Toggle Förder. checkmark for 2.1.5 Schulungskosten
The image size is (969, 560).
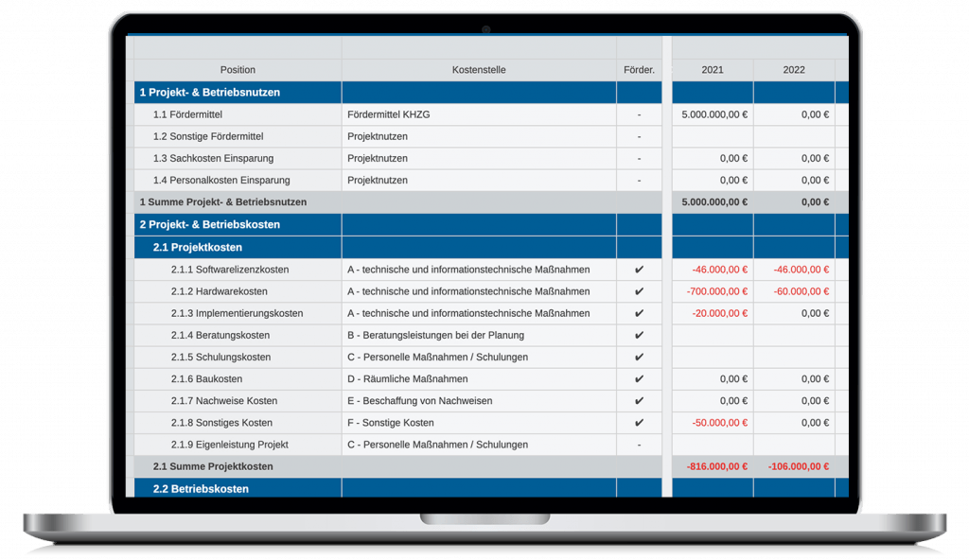click(639, 358)
